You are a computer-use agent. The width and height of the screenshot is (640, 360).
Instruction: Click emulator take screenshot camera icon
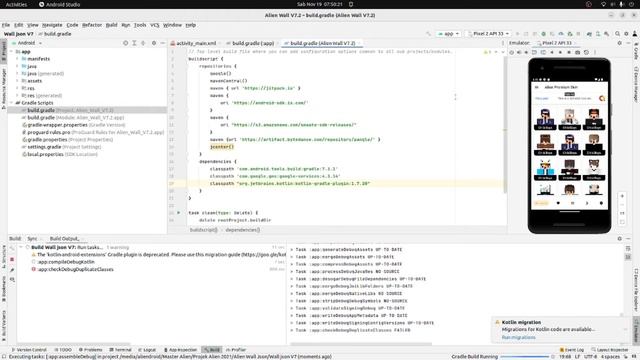[578, 52]
